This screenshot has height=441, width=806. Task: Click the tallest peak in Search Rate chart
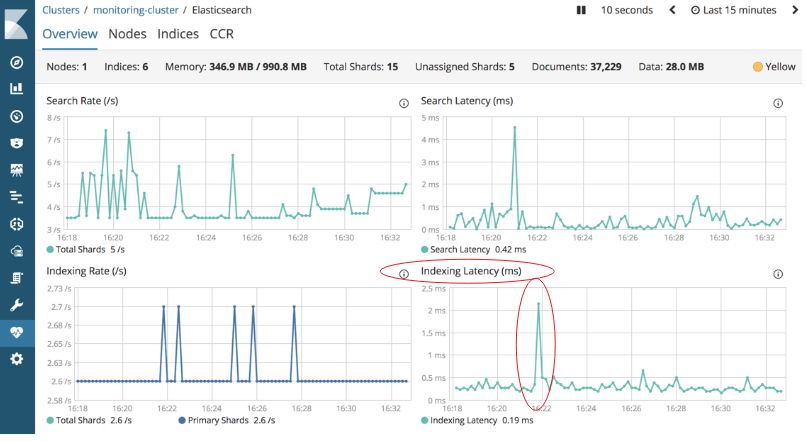(x=105, y=131)
